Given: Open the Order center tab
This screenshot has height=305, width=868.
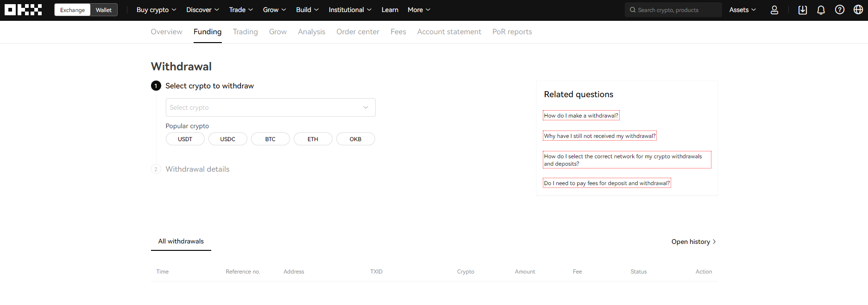Looking at the screenshot, I should click(x=358, y=32).
